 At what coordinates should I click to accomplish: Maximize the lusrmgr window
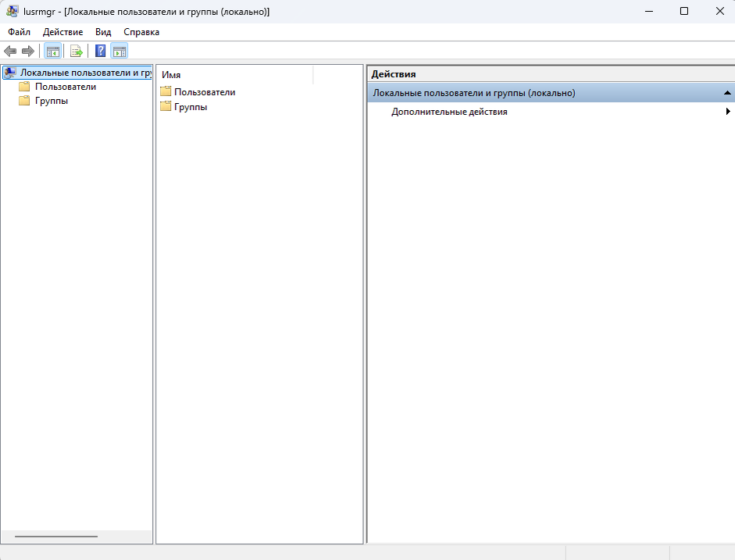pos(684,11)
